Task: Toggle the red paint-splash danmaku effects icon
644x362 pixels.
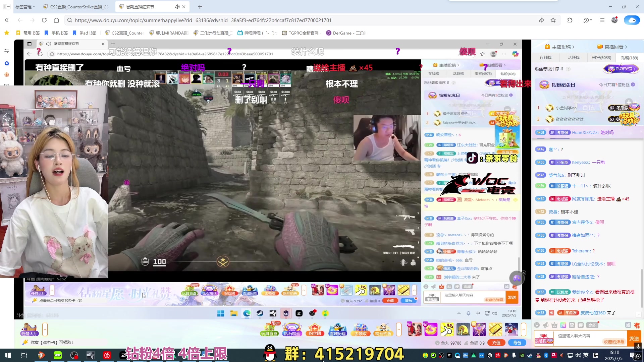Action: pos(637,325)
